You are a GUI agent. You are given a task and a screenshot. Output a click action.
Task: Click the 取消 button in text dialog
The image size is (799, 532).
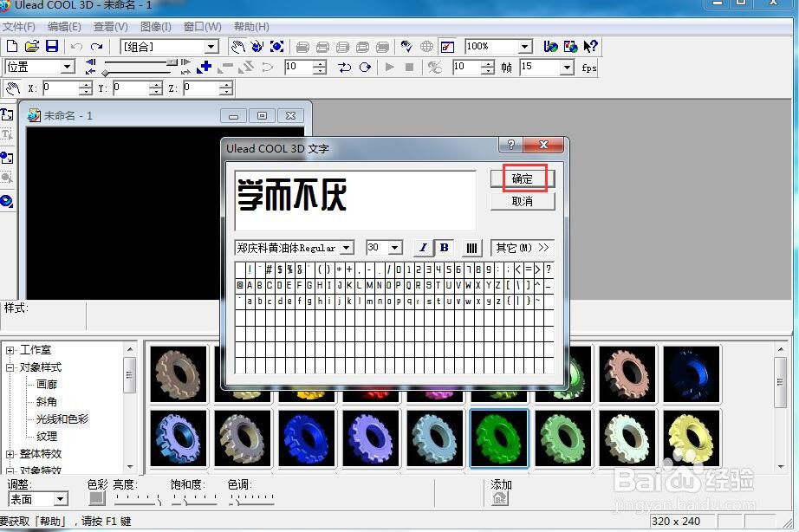coord(523,201)
